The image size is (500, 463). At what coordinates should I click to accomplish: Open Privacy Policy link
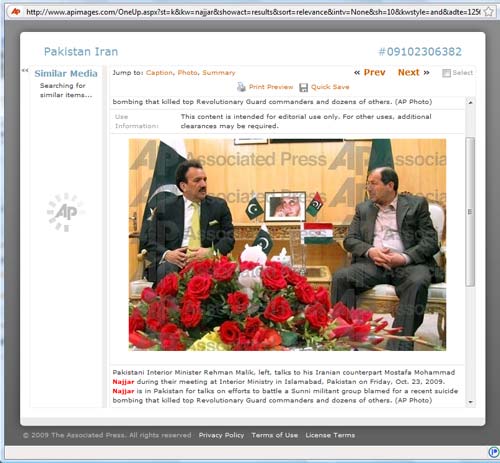click(221, 435)
